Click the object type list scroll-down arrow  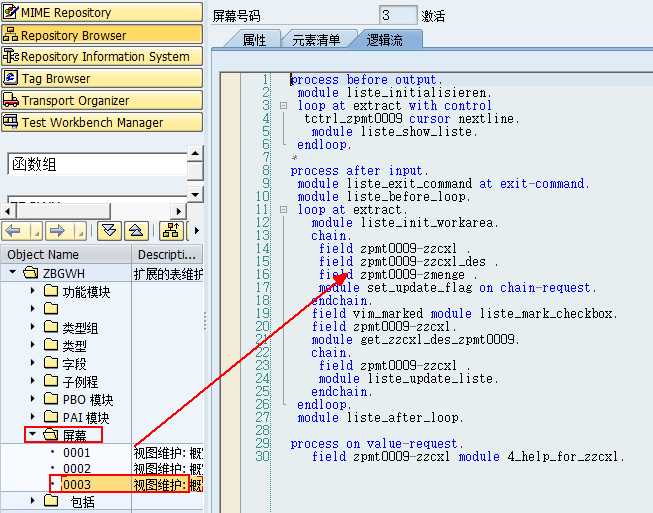pyautogui.click(x=195, y=194)
